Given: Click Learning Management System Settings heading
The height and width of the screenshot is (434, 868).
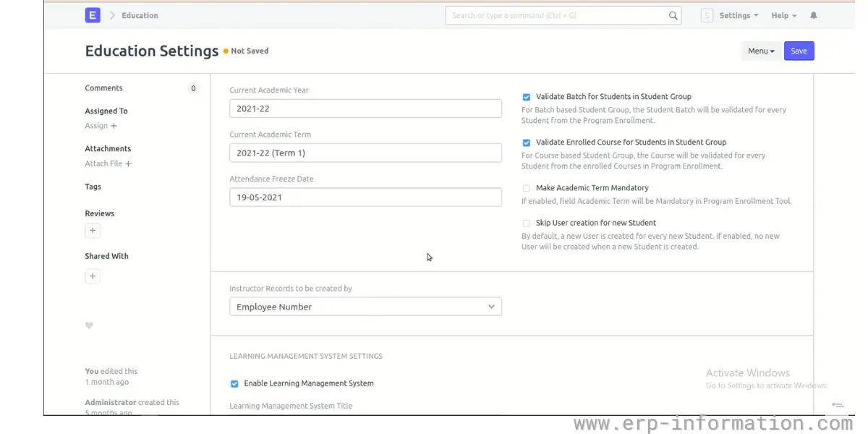Looking at the screenshot, I should [x=306, y=357].
